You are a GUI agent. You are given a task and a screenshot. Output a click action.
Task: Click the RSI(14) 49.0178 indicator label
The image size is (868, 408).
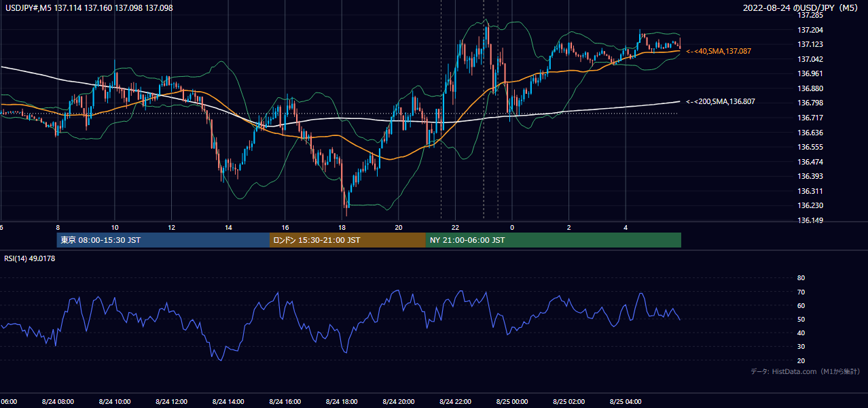tap(29, 258)
